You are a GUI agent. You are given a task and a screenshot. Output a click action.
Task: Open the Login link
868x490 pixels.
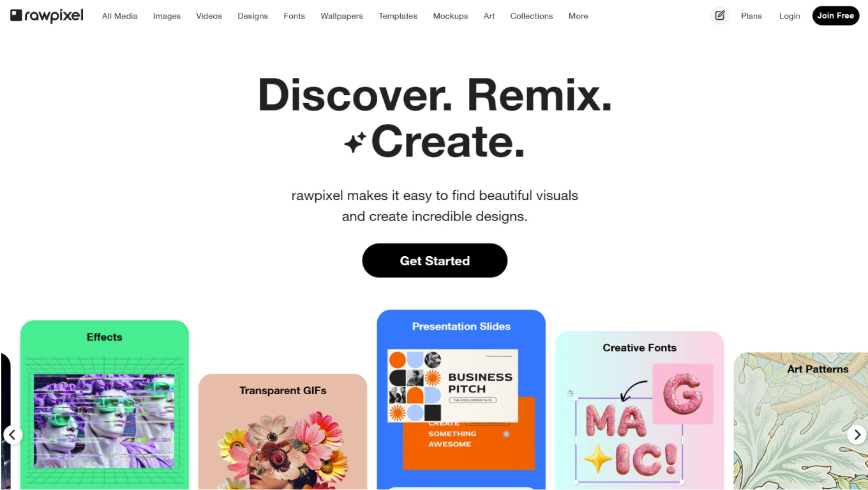coord(789,16)
